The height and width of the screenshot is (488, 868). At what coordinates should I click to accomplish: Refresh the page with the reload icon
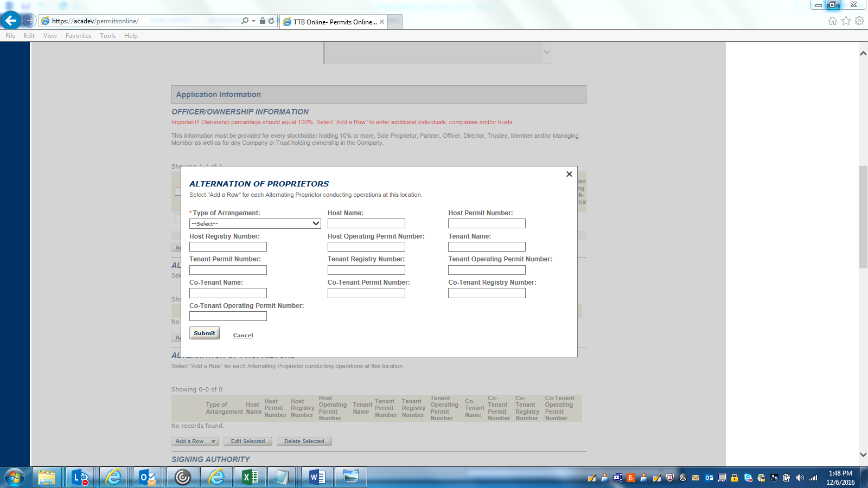271,21
